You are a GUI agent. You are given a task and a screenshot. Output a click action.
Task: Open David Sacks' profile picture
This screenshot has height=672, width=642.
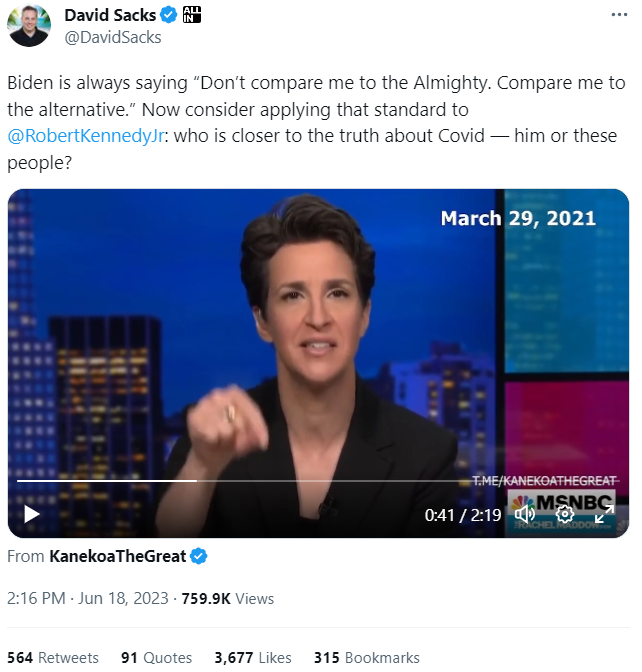click(29, 25)
